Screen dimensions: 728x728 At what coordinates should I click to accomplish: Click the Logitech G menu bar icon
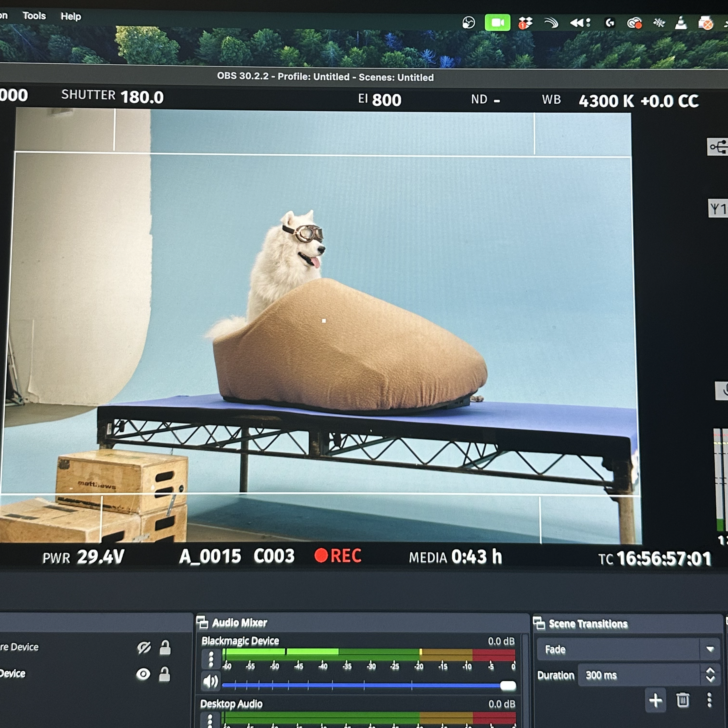(x=610, y=23)
